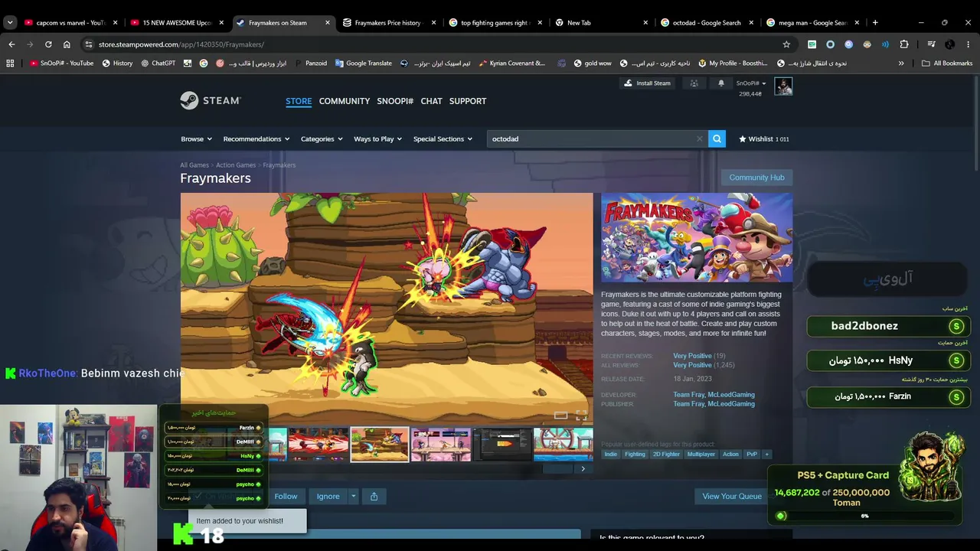980x551 pixels.
Task: Clear the store search box text
Action: click(x=699, y=139)
